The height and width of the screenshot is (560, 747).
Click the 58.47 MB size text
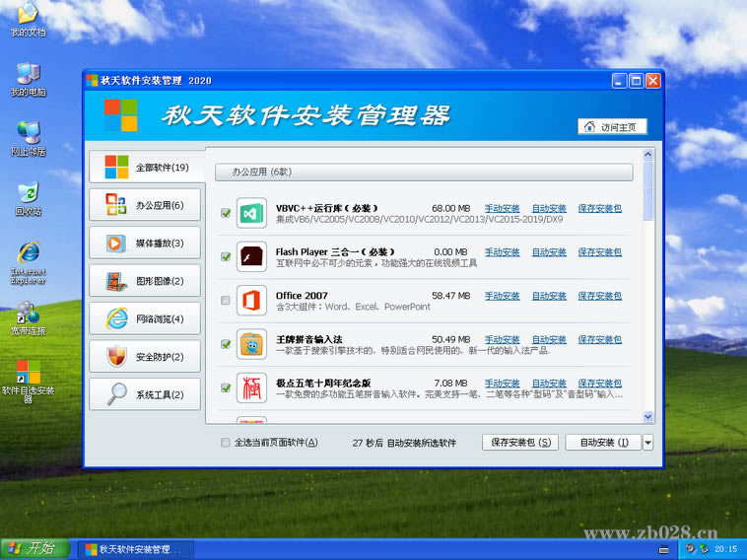click(x=450, y=296)
